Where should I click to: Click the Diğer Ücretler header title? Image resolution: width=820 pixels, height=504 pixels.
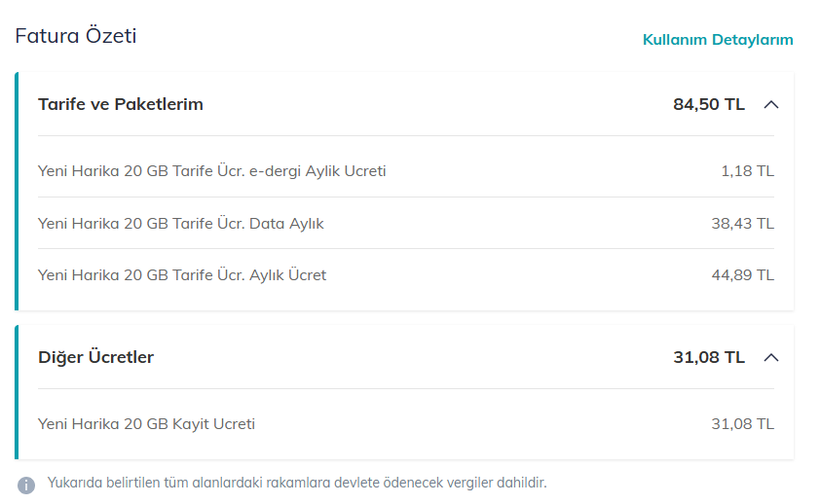tap(95, 357)
